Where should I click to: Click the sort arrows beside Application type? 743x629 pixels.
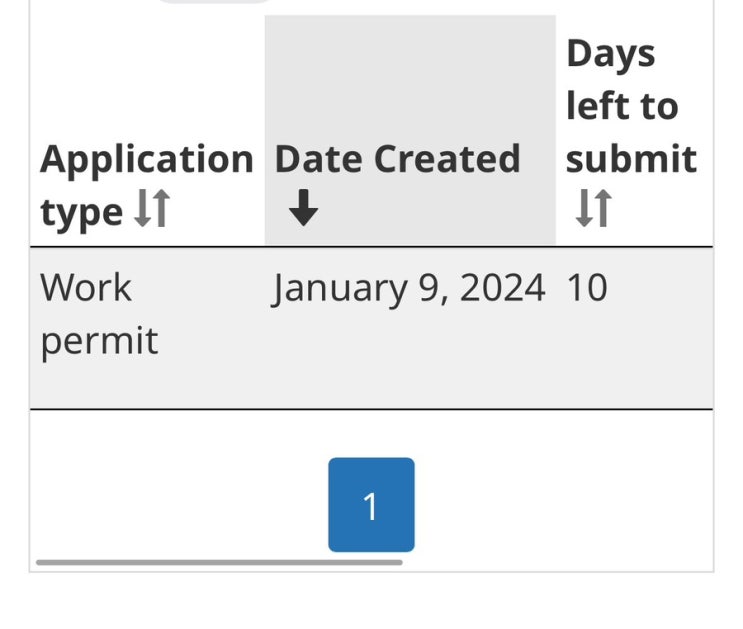[152, 211]
